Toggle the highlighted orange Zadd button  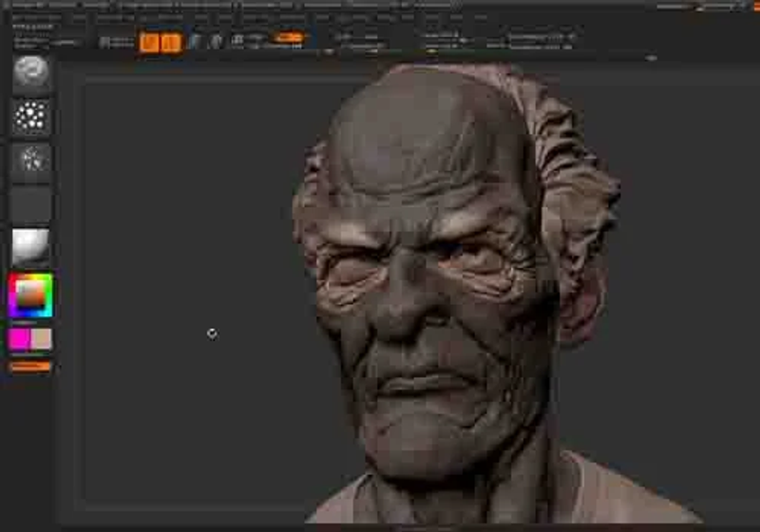288,37
